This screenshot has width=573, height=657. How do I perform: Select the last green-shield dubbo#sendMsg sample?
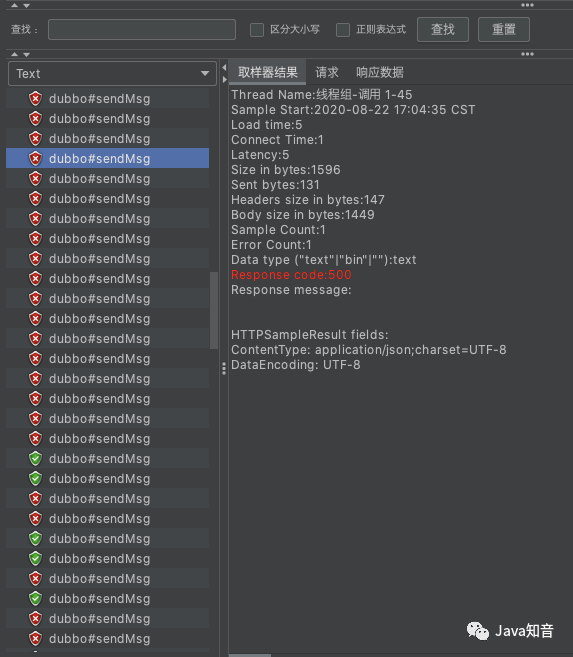point(108,598)
